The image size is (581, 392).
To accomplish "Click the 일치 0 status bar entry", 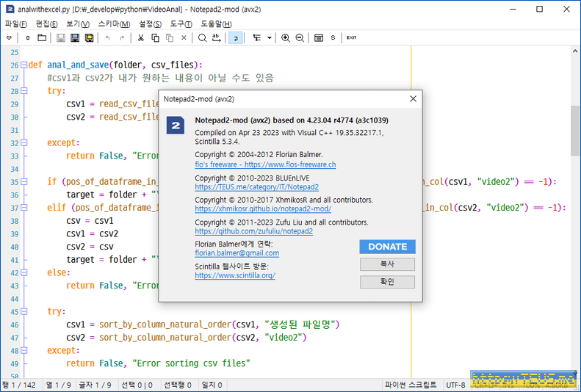I will pyautogui.click(x=212, y=385).
